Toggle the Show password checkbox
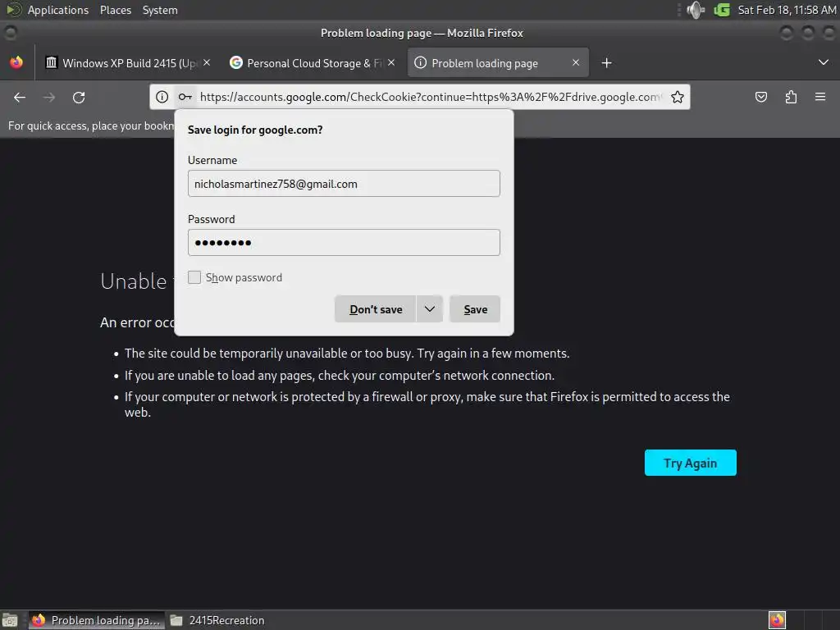 [x=194, y=277]
